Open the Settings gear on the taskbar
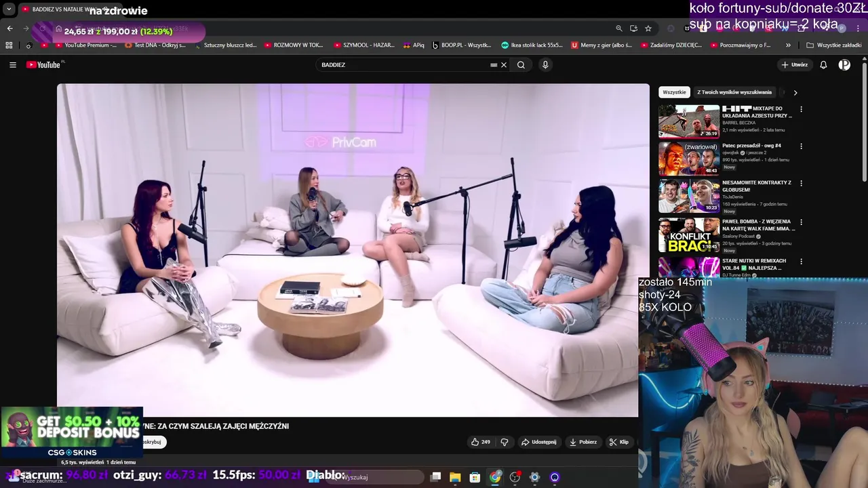 pos(534,477)
